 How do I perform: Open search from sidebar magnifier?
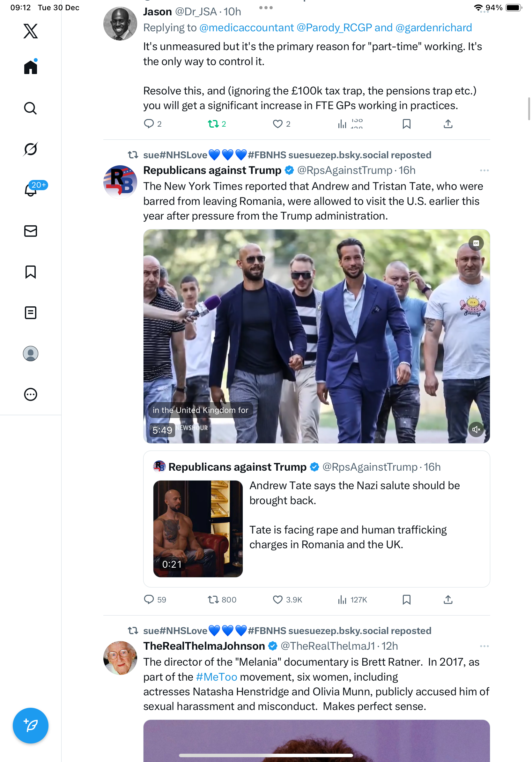coord(31,108)
